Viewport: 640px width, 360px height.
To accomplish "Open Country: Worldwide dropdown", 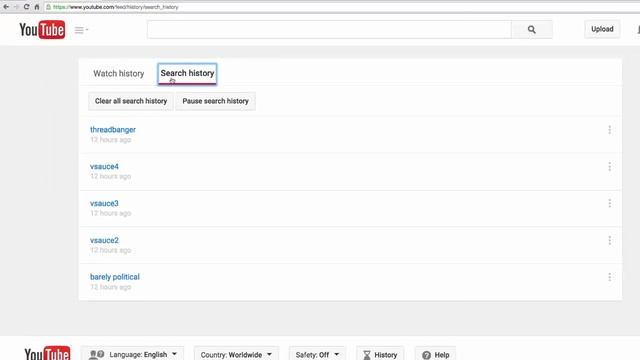I will click(236, 354).
